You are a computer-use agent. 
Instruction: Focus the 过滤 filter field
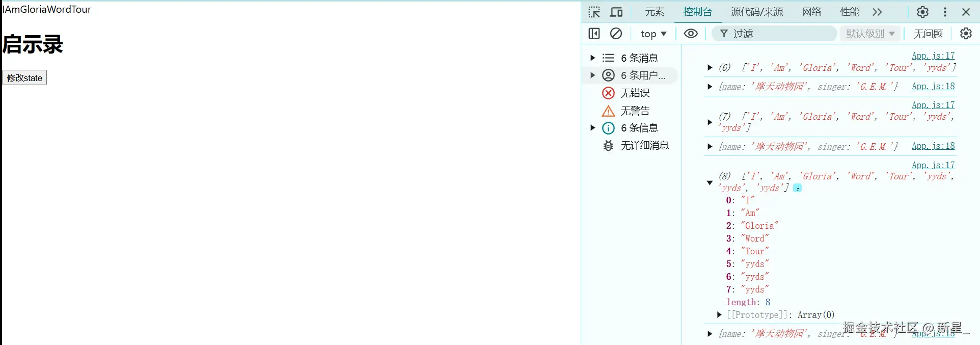tap(774, 34)
